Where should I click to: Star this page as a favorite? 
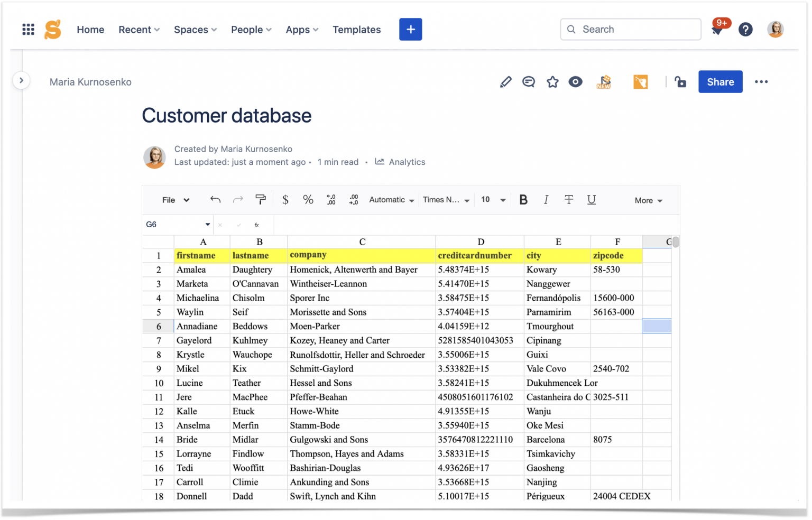pos(552,82)
